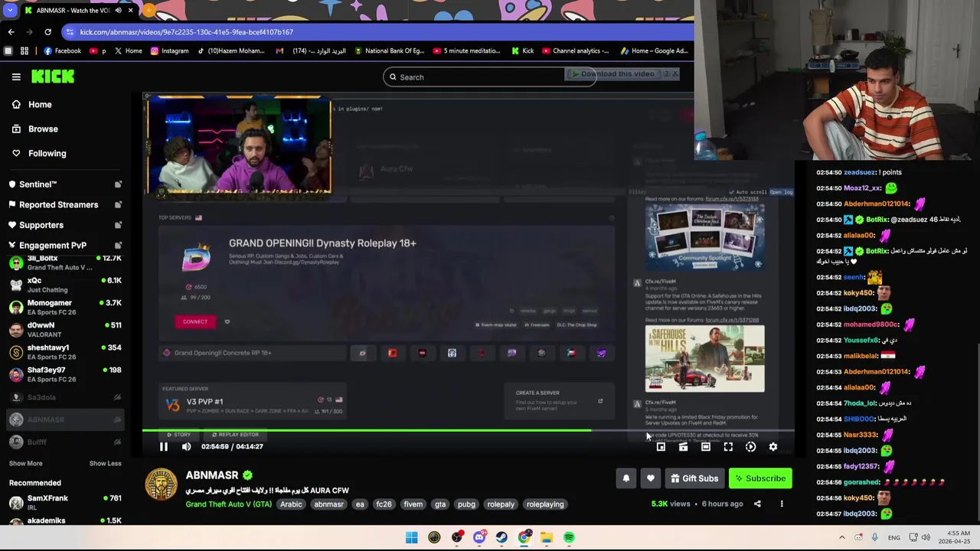Go to Home in Kick sidebar
Image resolution: width=980 pixels, height=551 pixels.
point(32,104)
